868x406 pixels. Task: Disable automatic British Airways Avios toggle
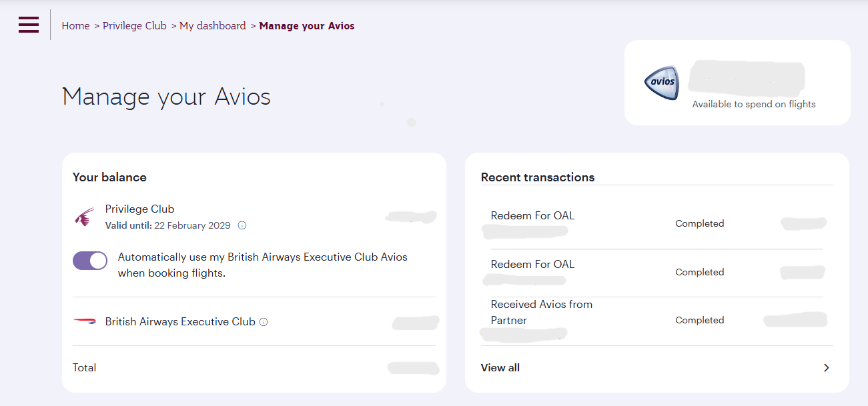[90, 261]
